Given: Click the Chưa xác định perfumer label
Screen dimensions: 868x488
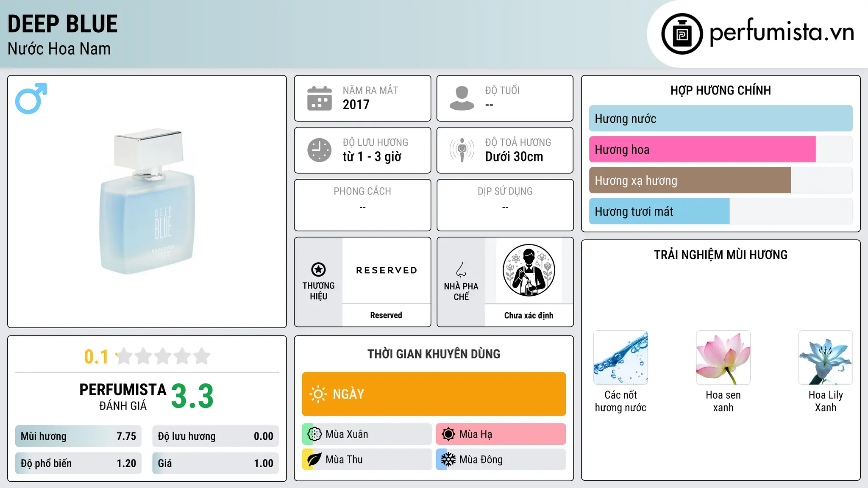Looking at the screenshot, I should point(529,315).
